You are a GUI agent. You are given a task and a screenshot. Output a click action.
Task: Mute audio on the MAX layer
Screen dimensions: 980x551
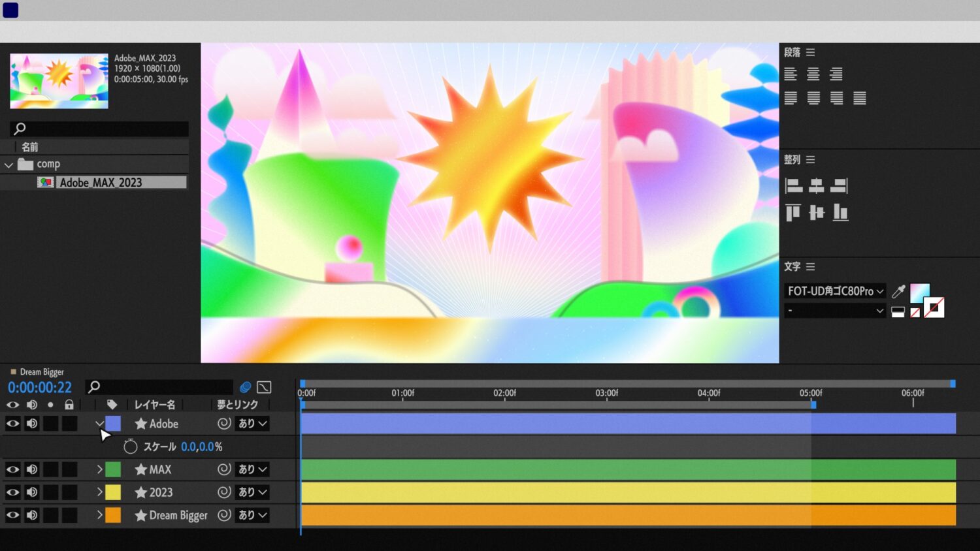32,469
